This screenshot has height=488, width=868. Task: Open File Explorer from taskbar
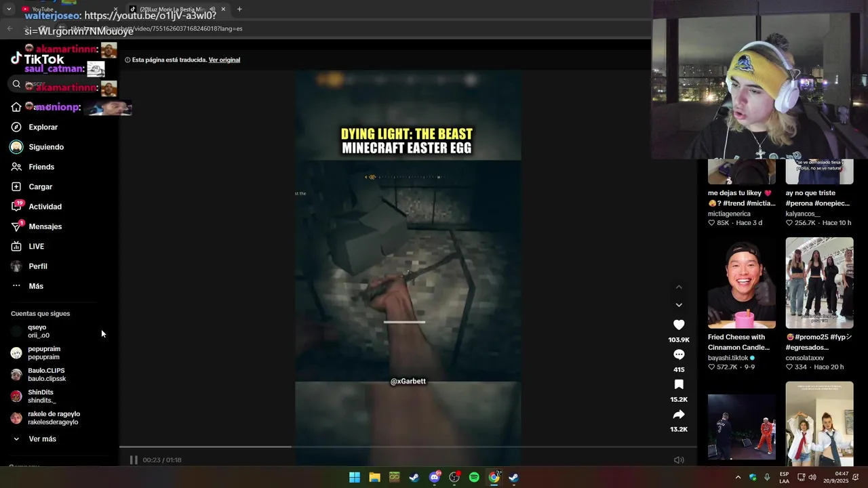tap(374, 478)
